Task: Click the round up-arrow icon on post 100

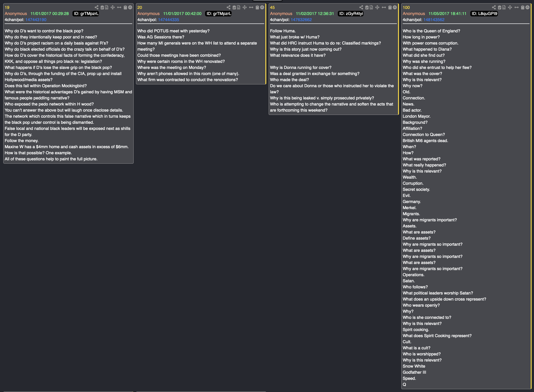Action: click(527, 7)
